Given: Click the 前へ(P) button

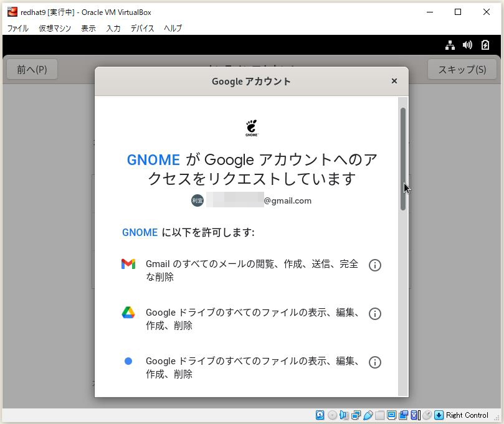Looking at the screenshot, I should pos(32,69).
